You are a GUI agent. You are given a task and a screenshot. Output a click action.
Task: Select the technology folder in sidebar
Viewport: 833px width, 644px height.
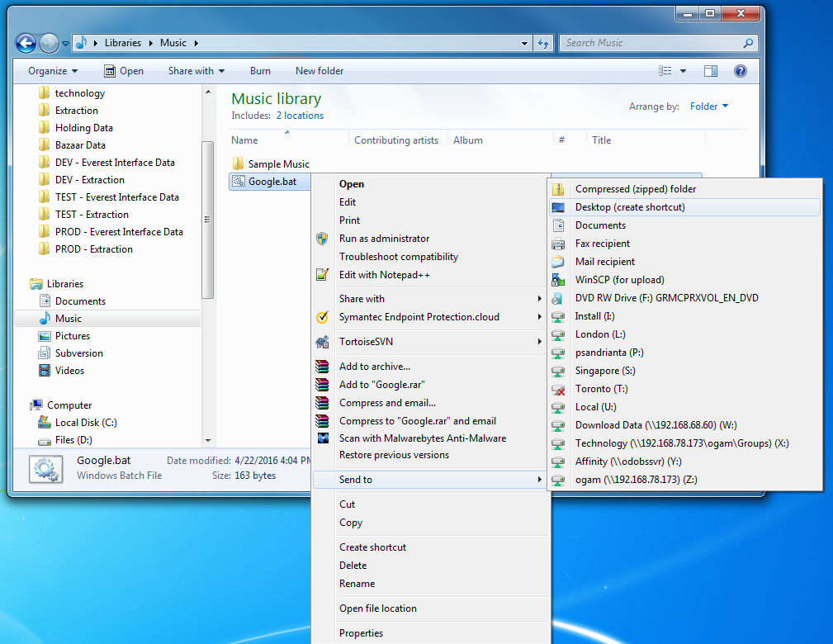point(80,93)
